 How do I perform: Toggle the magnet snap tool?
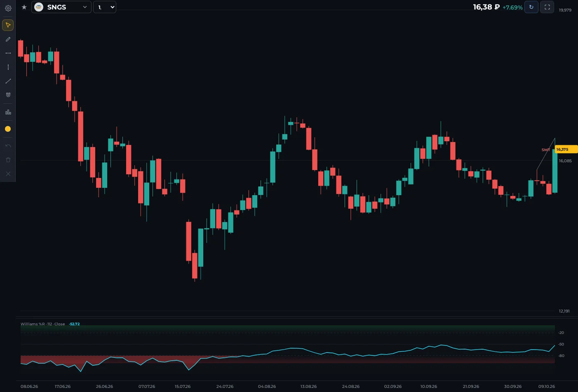point(8,95)
